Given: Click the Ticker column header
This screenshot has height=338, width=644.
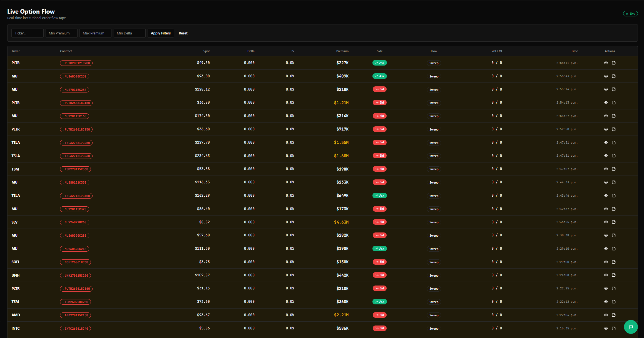Looking at the screenshot, I should pos(16,51).
